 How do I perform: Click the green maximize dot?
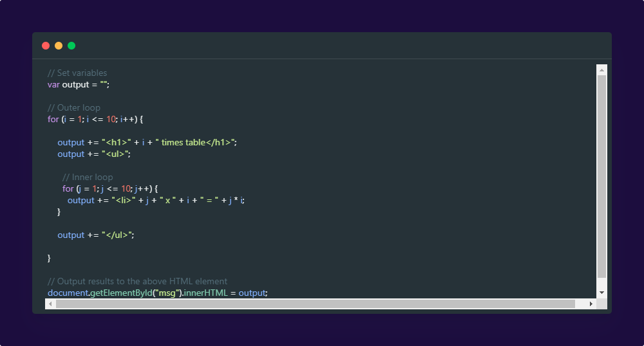coord(71,46)
